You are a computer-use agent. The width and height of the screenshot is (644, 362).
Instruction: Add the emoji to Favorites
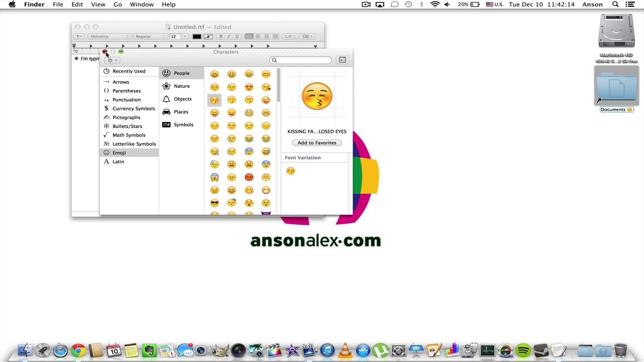(x=317, y=143)
